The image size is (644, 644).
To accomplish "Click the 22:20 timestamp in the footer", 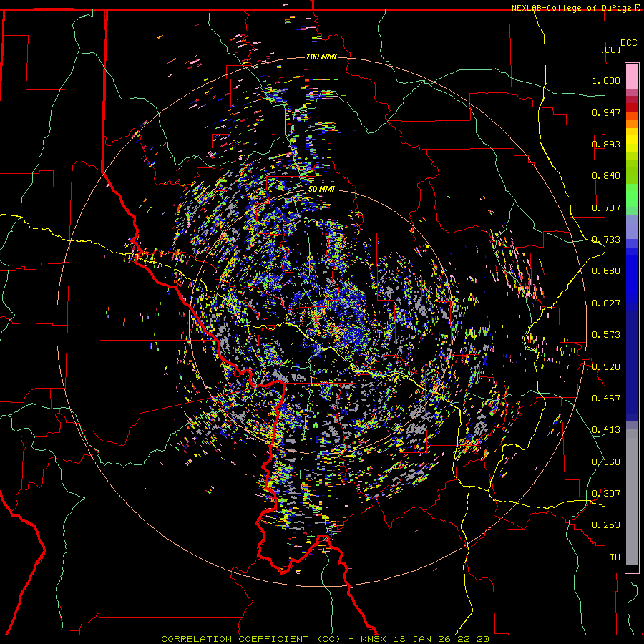I will tap(472, 639).
